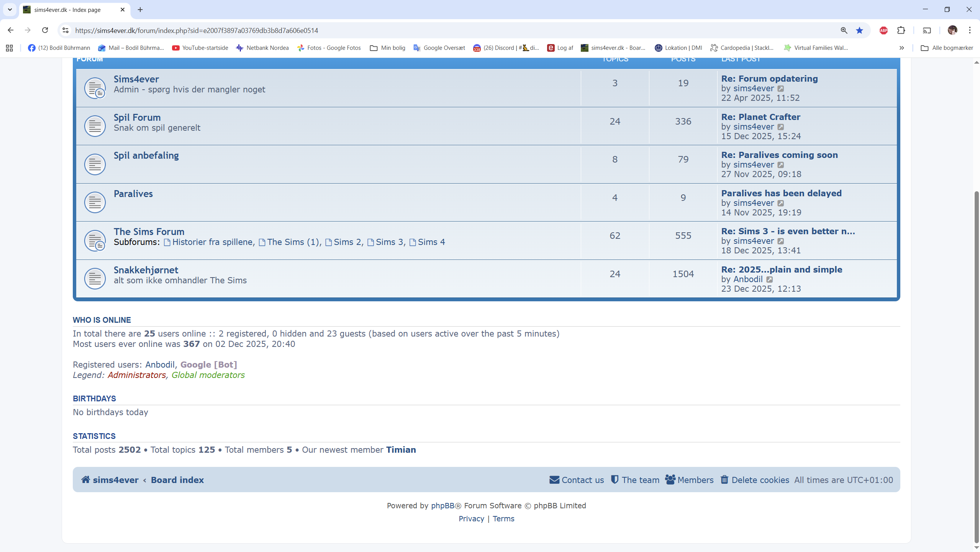Open the Sims4ever forum link
This screenshot has width=980, height=552.
(136, 79)
